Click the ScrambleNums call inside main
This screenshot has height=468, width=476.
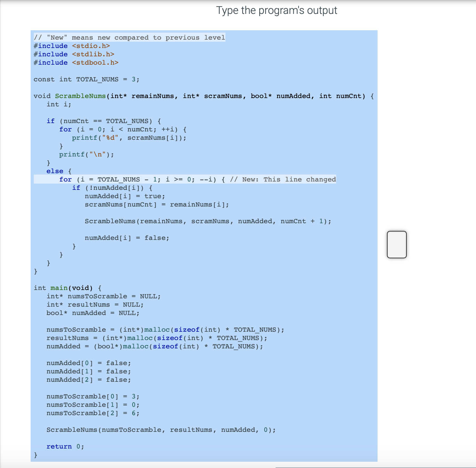pyautogui.click(x=161, y=429)
